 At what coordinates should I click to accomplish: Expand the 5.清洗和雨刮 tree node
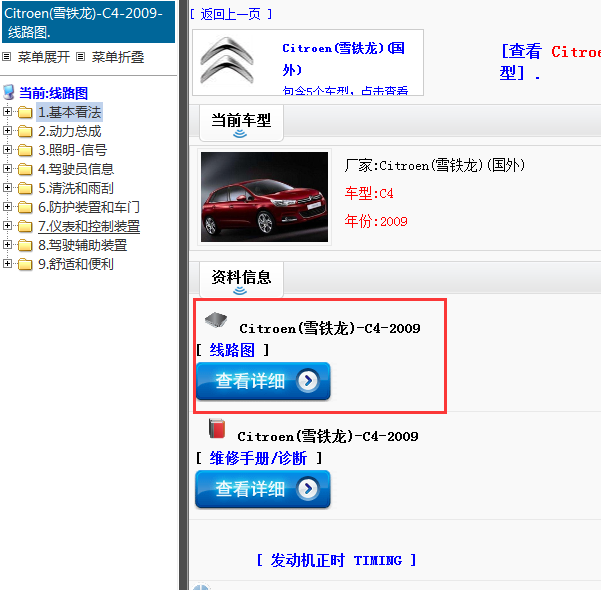[x=7, y=187]
